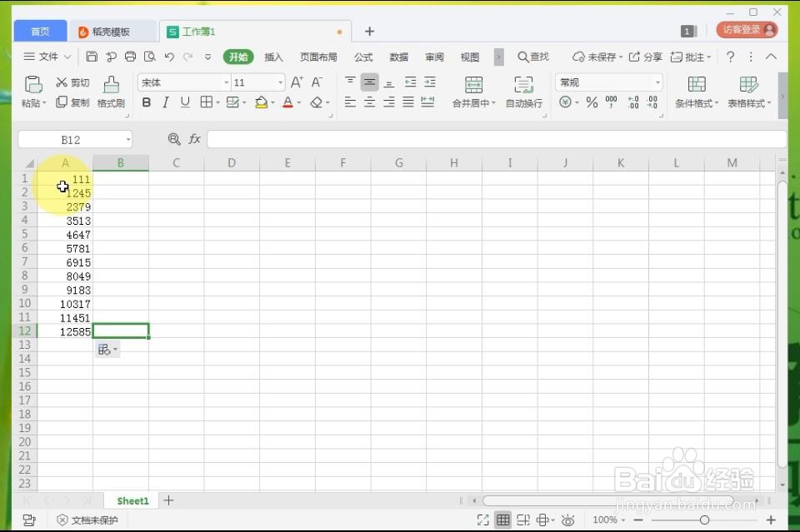The height and width of the screenshot is (532, 800).
Task: Toggle wrap text (自动换行)
Action: (x=523, y=92)
